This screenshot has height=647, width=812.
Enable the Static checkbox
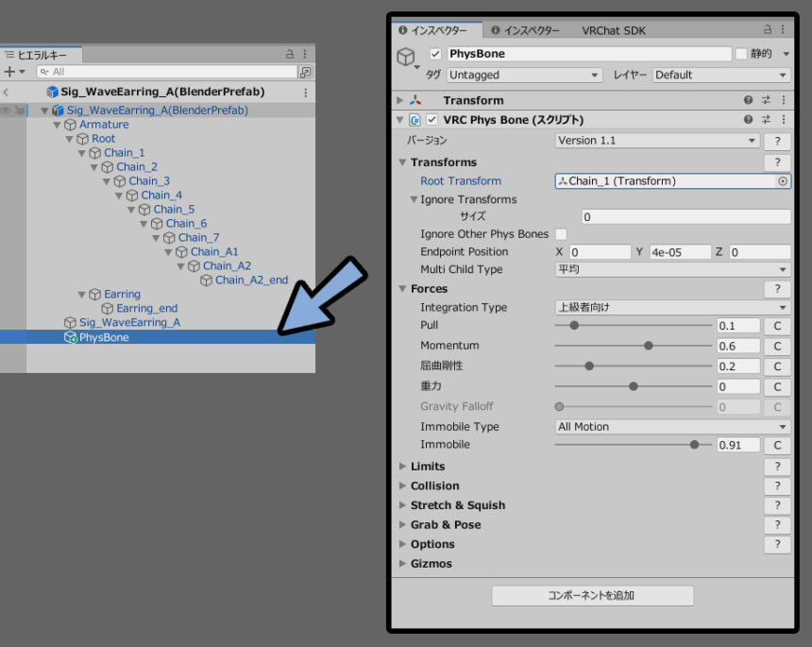(741, 55)
